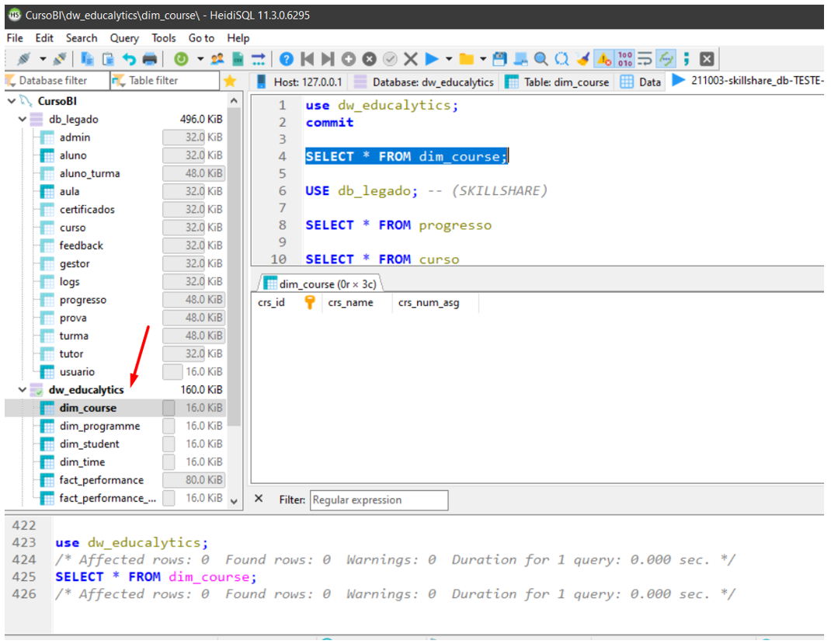Click the Table filter input
This screenshot has width=831, height=644.
[165, 81]
